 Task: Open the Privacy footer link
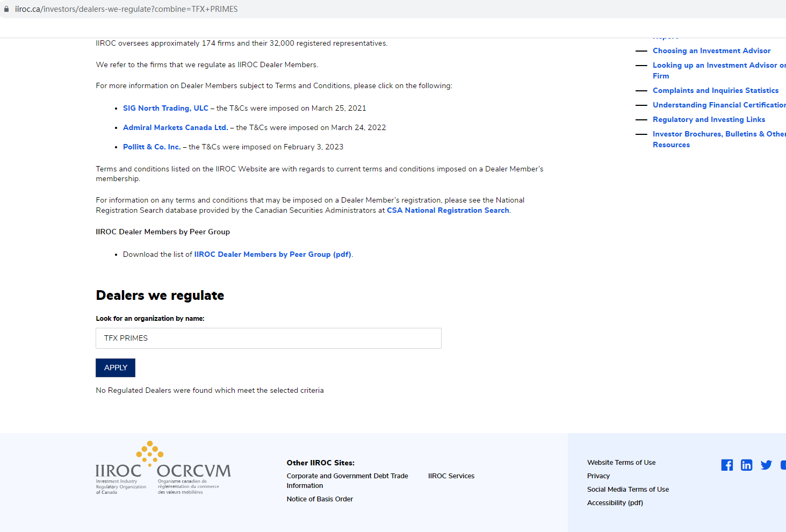[598, 476]
